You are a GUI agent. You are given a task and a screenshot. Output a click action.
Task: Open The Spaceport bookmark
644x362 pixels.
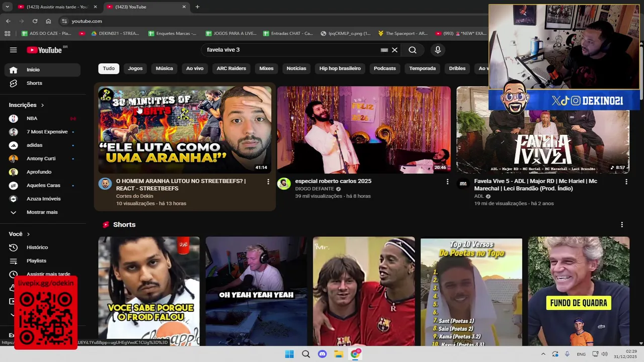403,34
